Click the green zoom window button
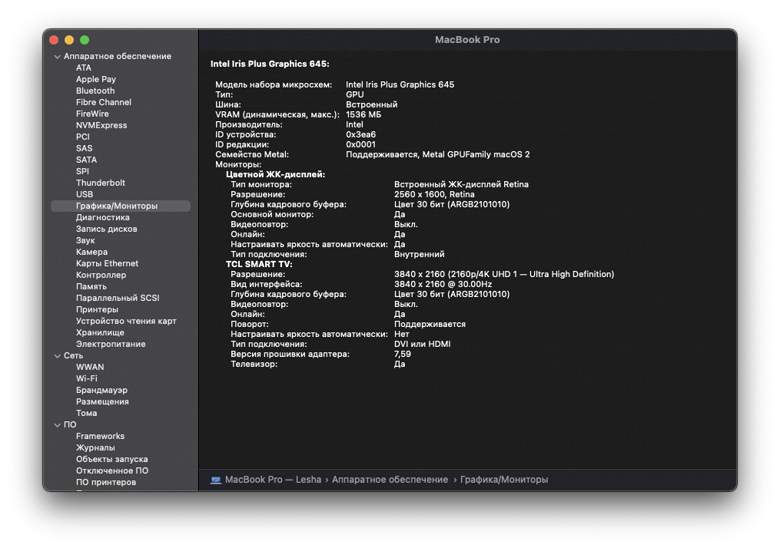This screenshot has width=780, height=548. pyautogui.click(x=85, y=40)
